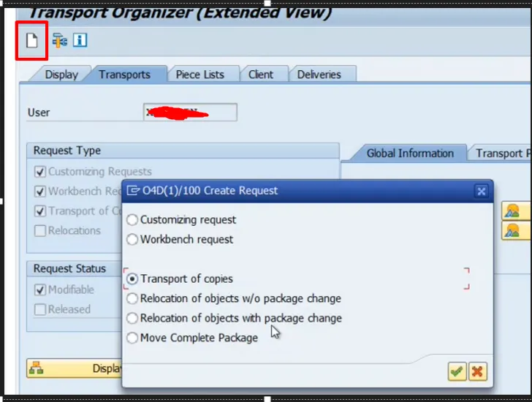Choose the Customizing request radio option
The width and height of the screenshot is (532, 402).
tap(132, 220)
